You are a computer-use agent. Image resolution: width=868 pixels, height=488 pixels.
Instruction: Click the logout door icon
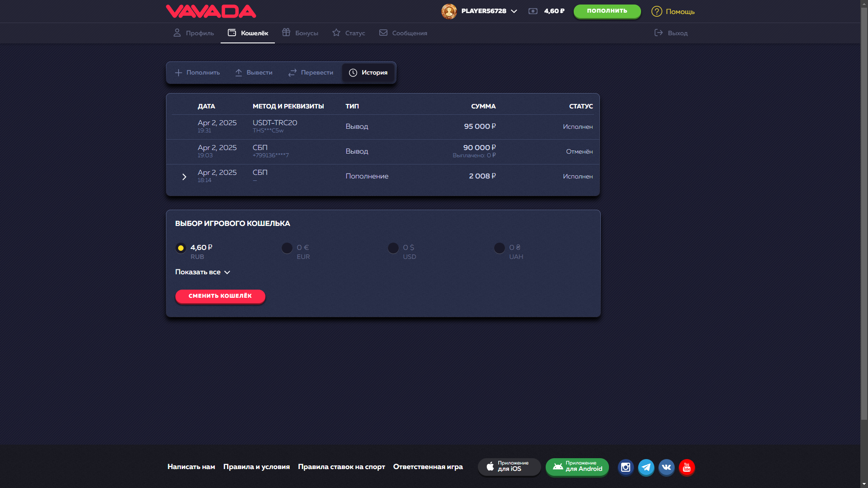[x=659, y=33]
